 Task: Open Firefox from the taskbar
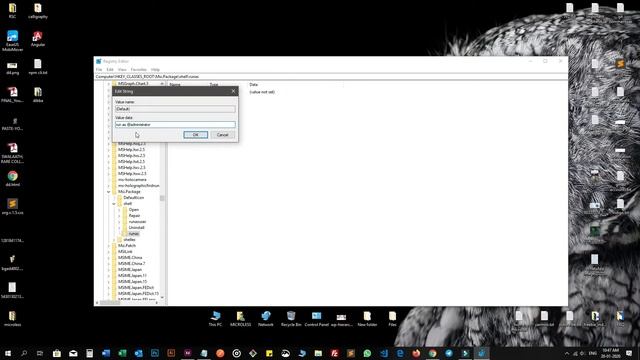(x=416, y=353)
